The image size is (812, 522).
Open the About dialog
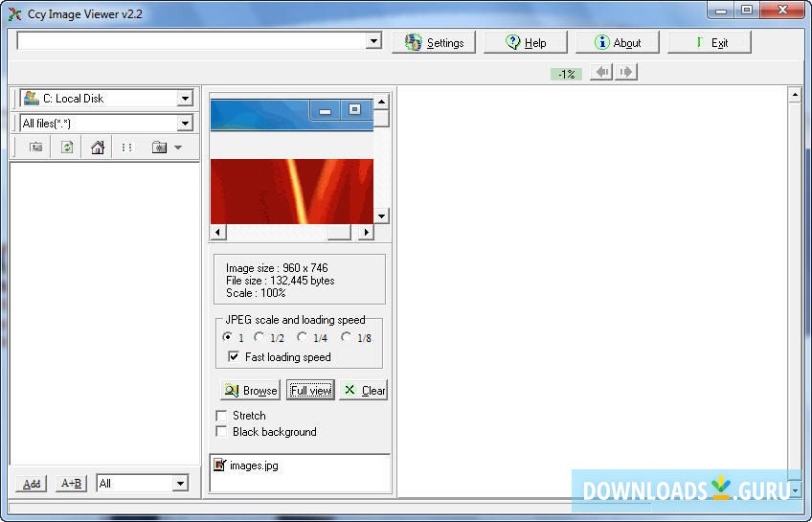click(x=618, y=42)
